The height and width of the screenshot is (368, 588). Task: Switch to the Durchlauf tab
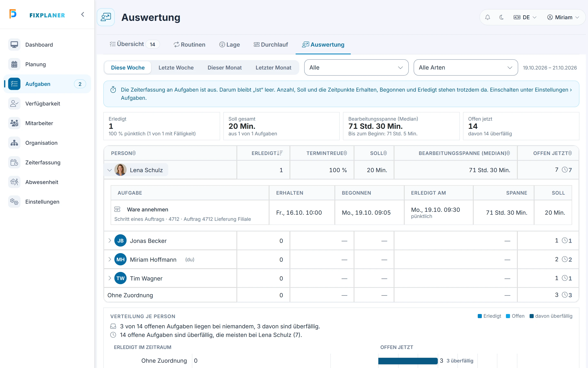(271, 45)
